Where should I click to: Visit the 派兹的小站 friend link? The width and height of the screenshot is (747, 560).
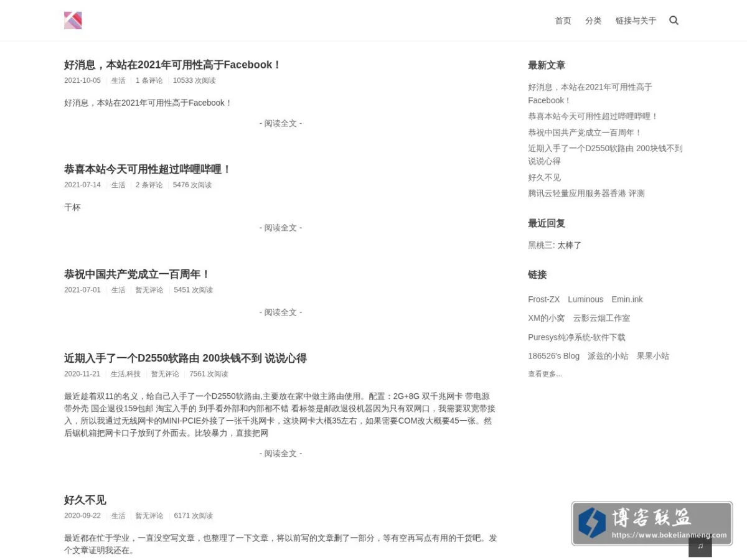tap(608, 356)
